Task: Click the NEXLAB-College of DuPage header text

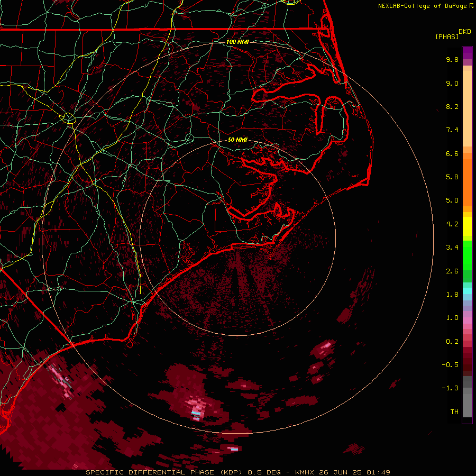Action: tap(423, 6)
